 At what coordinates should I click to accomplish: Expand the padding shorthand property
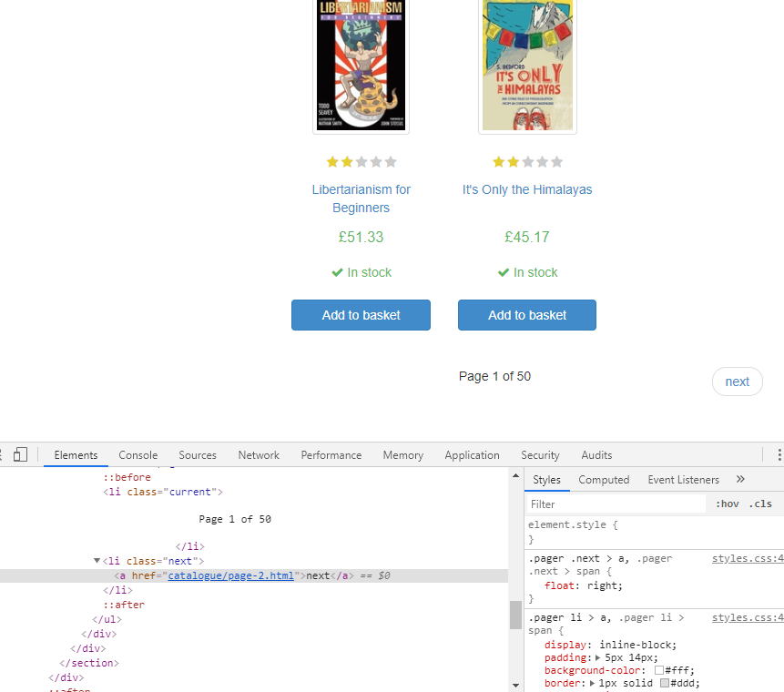coord(596,657)
